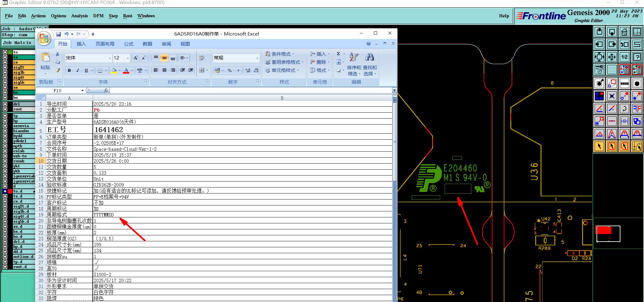Toggle the grid display icon in Genesis
Screen dimensions: 644x302
click(612, 70)
